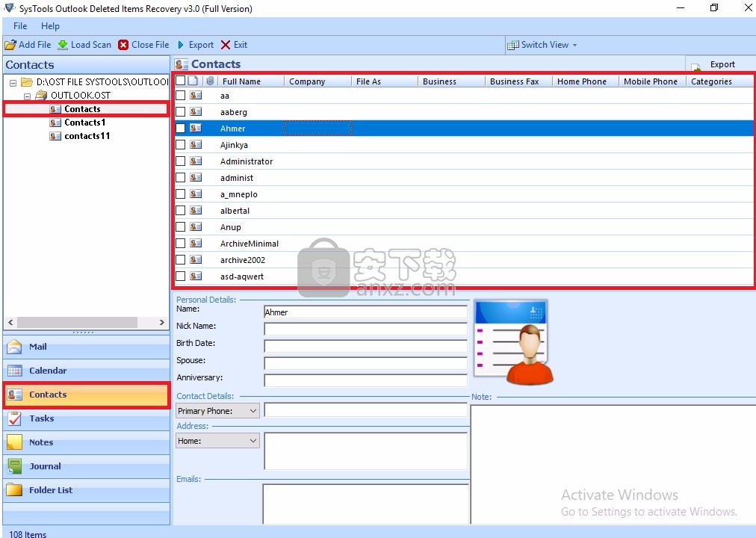This screenshot has width=756, height=538.
Task: Collapse the OUTLOOK.OST tree node
Action: point(28,96)
